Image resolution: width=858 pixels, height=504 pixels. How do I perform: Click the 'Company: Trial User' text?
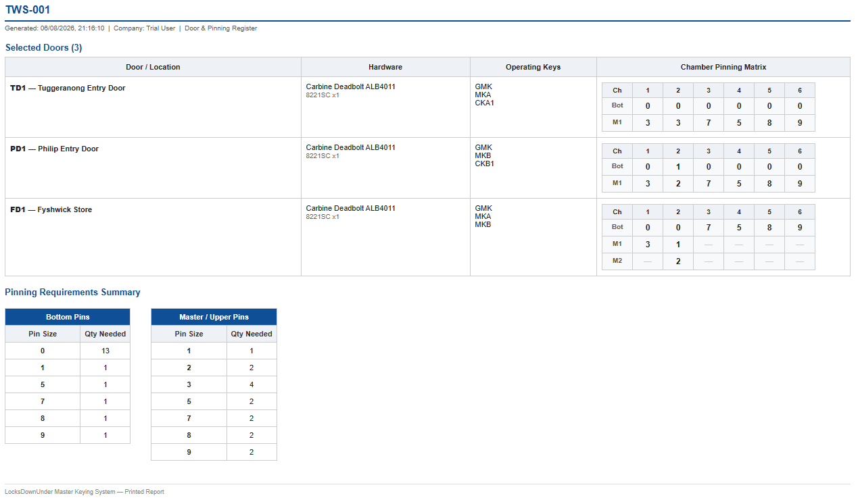point(144,28)
